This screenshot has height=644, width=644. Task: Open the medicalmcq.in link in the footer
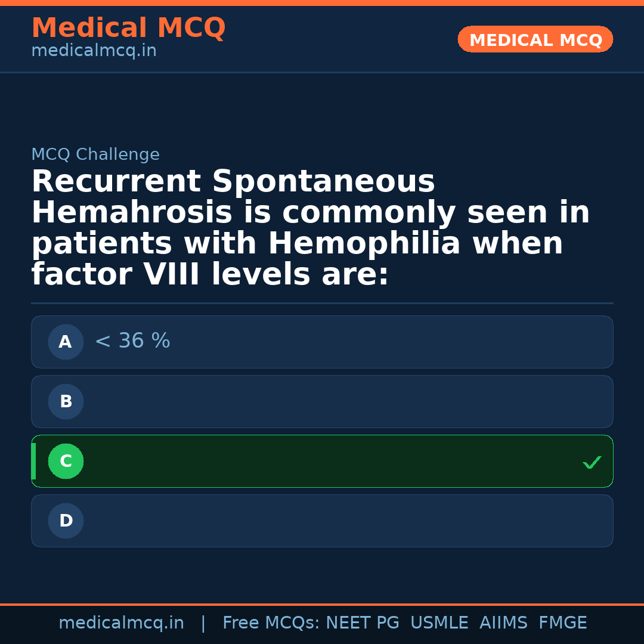[121, 623]
